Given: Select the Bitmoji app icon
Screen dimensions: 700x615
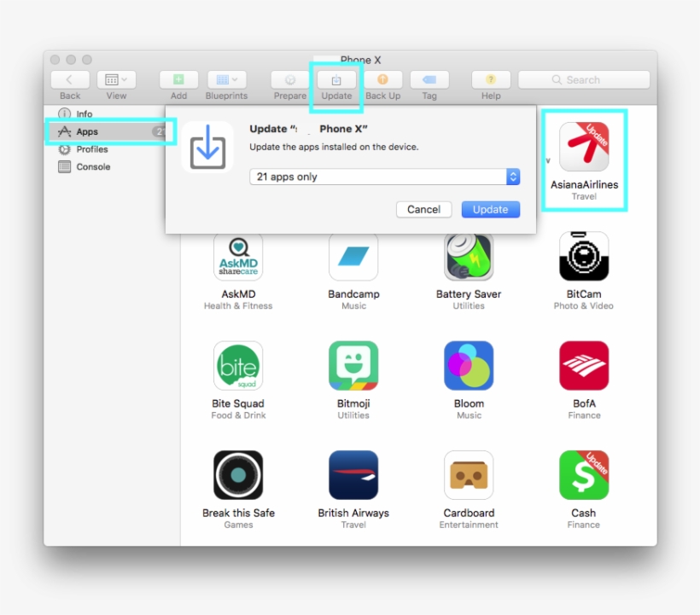Looking at the screenshot, I should 353,366.
